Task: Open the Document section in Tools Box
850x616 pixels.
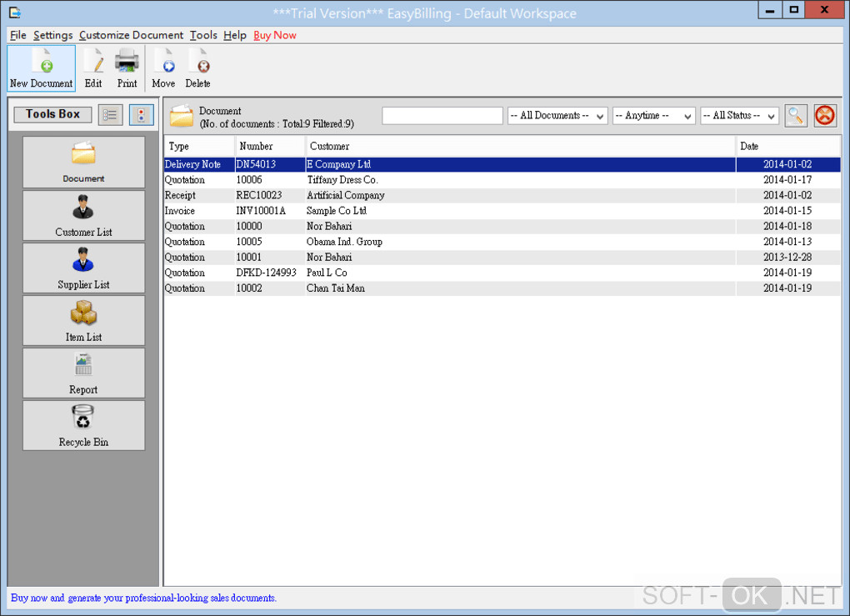Action: (83, 163)
